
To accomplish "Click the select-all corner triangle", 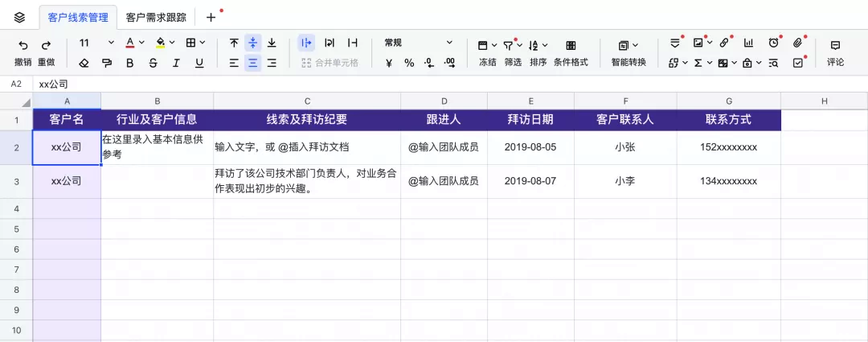I will coord(26,102).
